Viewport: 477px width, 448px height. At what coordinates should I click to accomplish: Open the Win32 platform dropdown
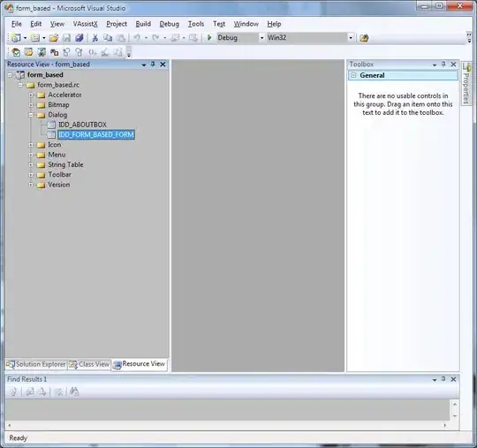click(351, 38)
